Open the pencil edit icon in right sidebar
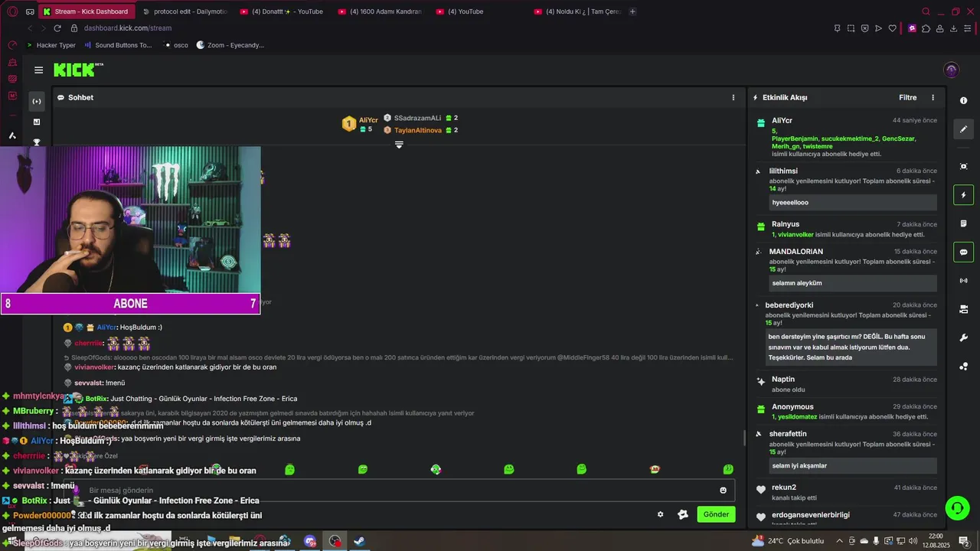Screen dimensions: 980x551 963,129
